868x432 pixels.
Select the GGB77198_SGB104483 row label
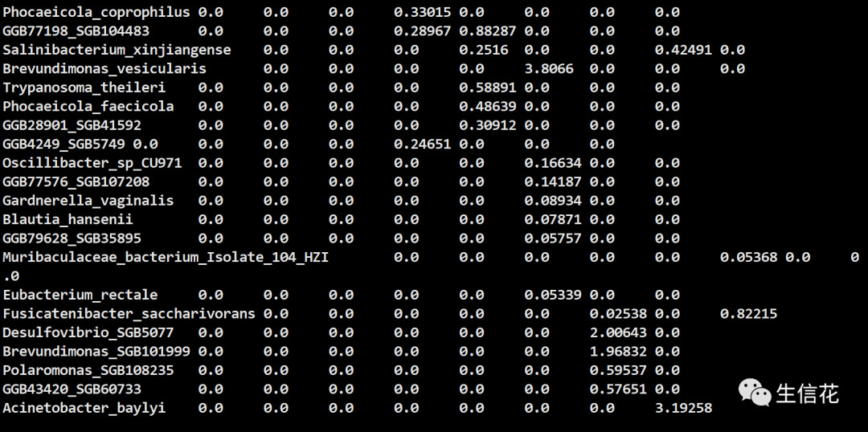[x=76, y=31]
